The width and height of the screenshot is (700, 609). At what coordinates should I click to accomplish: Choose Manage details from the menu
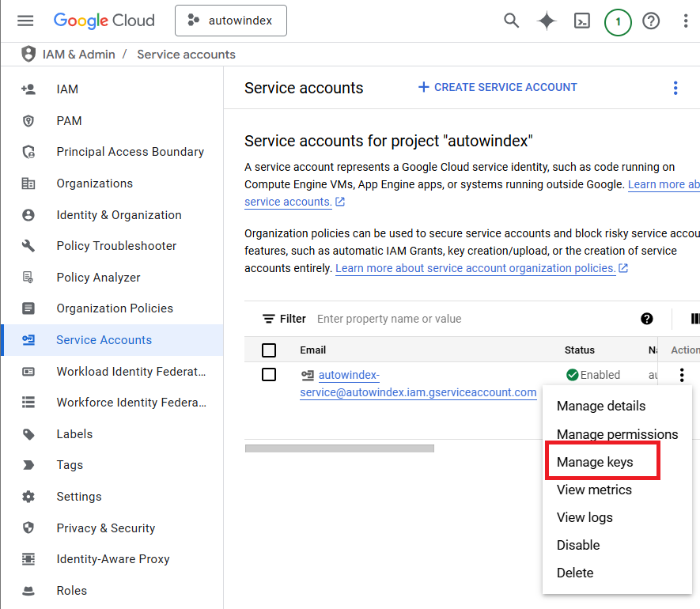(x=618, y=406)
